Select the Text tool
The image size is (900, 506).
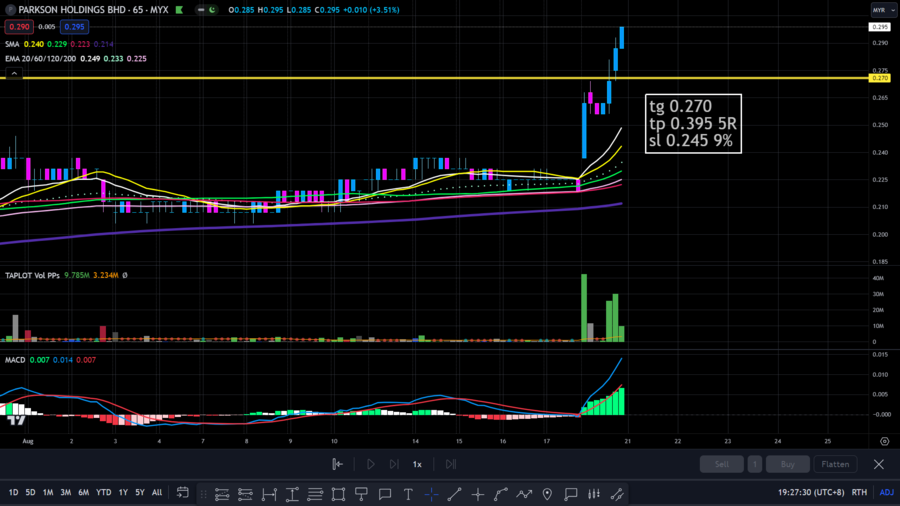tap(408, 494)
